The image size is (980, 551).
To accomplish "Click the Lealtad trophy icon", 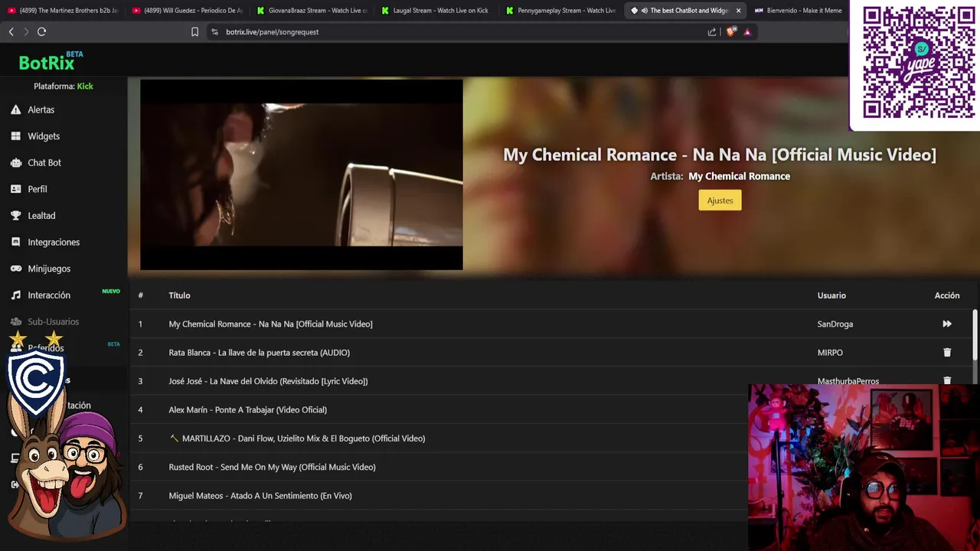I will [15, 216].
